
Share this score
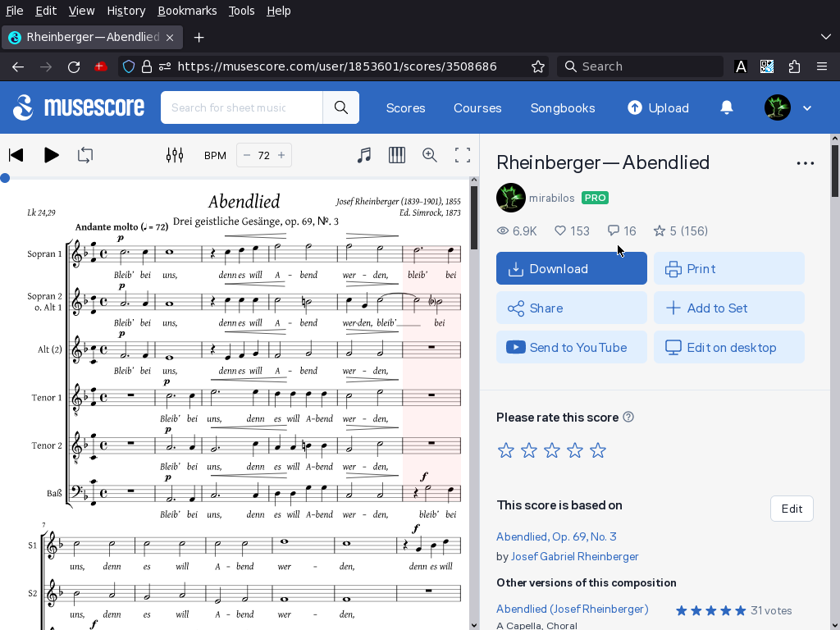572,308
